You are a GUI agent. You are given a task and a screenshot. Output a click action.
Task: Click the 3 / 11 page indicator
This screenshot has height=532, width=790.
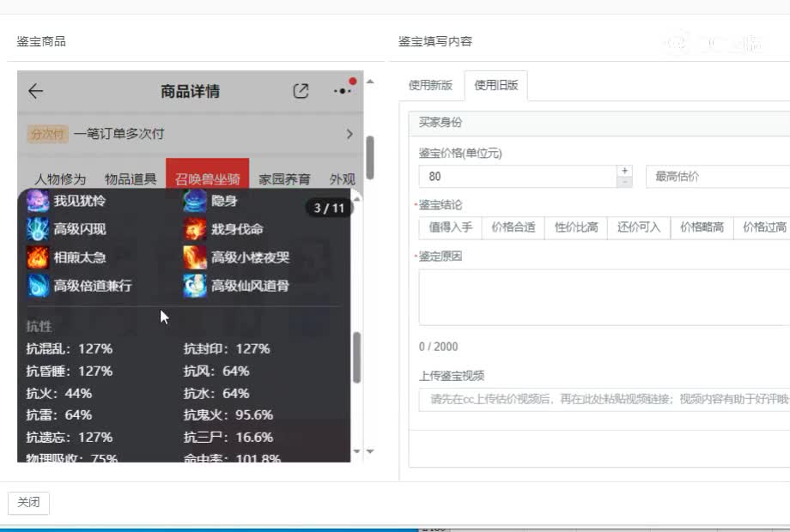(329, 208)
